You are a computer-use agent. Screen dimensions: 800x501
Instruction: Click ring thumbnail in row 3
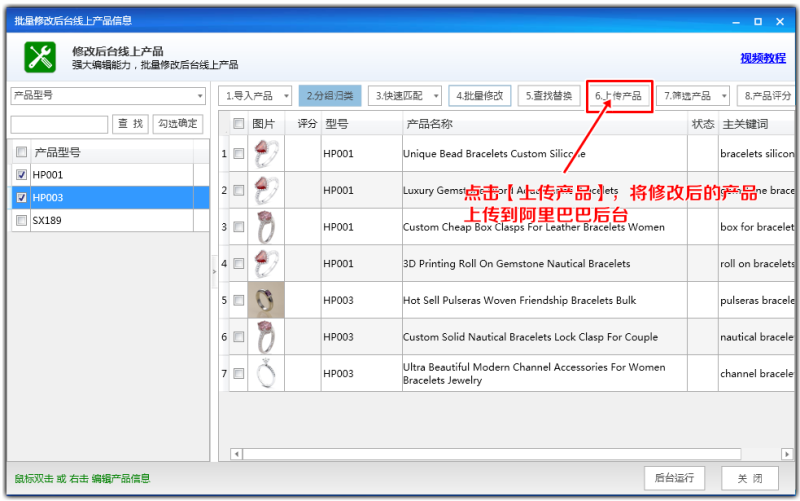tap(266, 227)
